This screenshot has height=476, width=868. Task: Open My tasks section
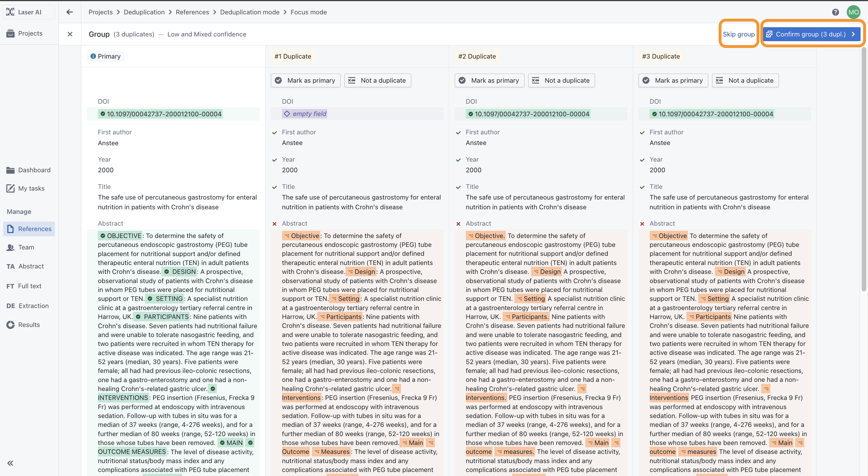(31, 188)
